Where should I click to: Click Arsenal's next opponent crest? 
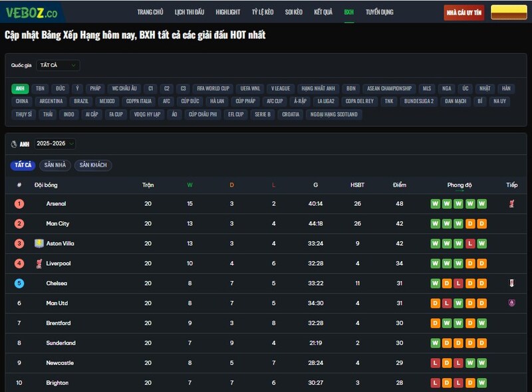pos(511,204)
